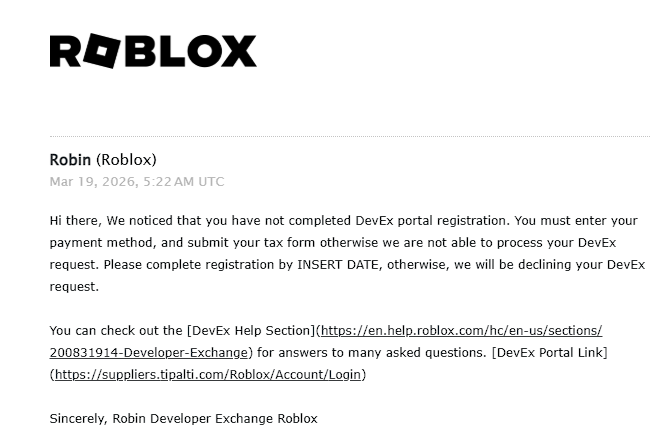Click the Roblox logo at the top
Screen dimensions: 657x447
click(x=153, y=51)
